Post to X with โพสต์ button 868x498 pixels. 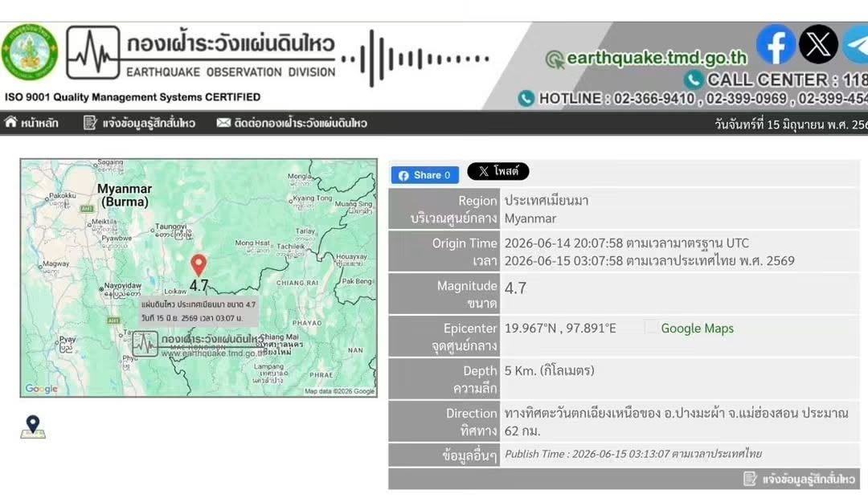click(x=497, y=171)
